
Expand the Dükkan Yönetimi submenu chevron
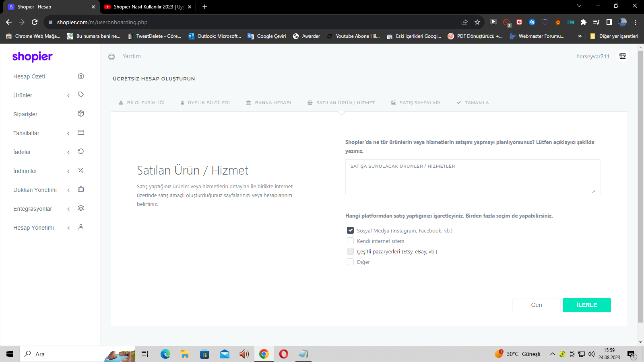68,190
